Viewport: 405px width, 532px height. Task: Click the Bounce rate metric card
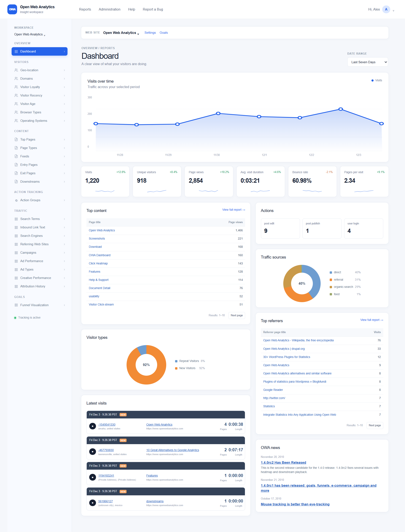(312, 182)
